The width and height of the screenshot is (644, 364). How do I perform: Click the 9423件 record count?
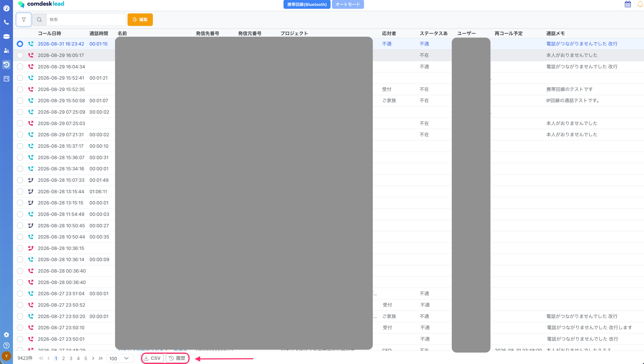click(25, 358)
